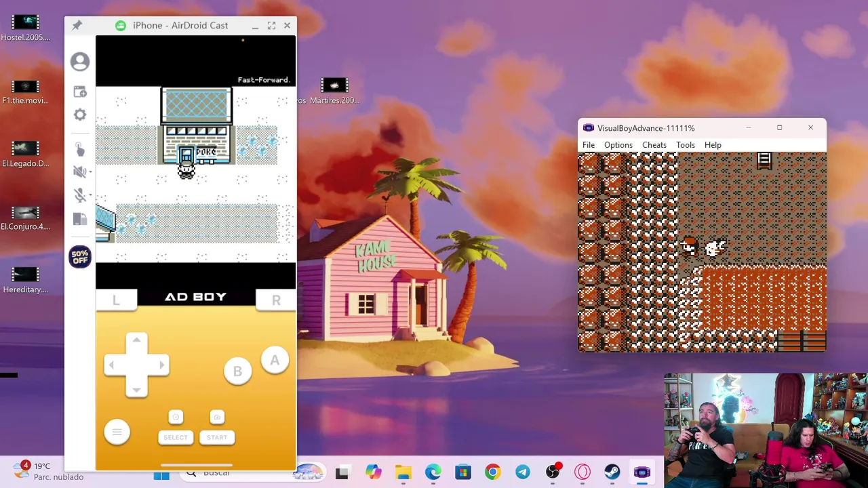Select the Hereditary video file on desktop
Image resolution: width=868 pixels, height=488 pixels.
(x=26, y=280)
